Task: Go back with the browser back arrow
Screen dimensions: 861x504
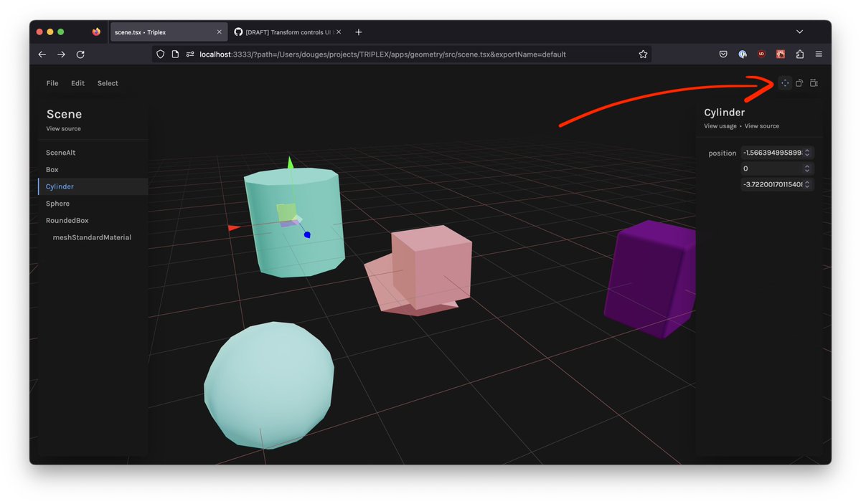Action: click(42, 54)
